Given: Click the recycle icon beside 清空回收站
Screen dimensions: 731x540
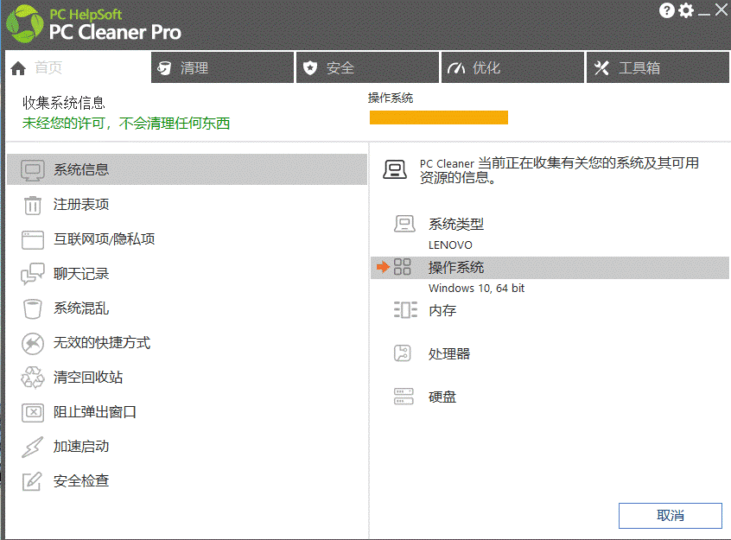Looking at the screenshot, I should point(33,378).
